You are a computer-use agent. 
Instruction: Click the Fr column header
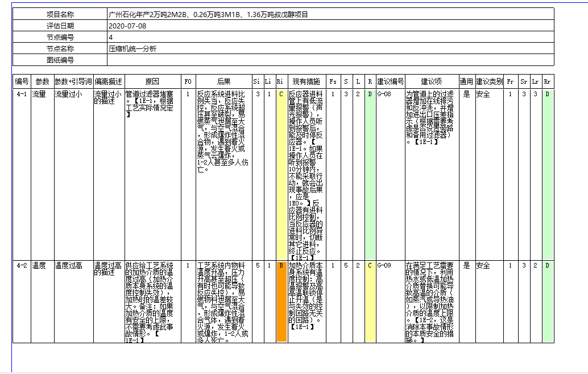point(511,81)
